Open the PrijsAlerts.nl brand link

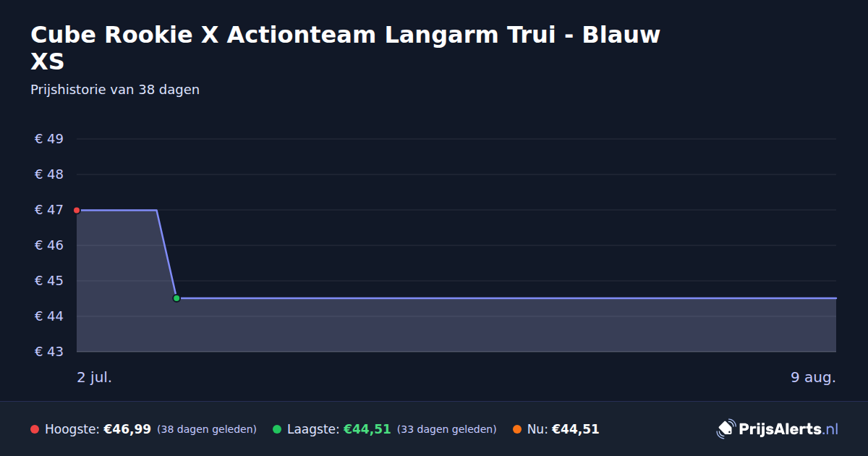point(778,429)
